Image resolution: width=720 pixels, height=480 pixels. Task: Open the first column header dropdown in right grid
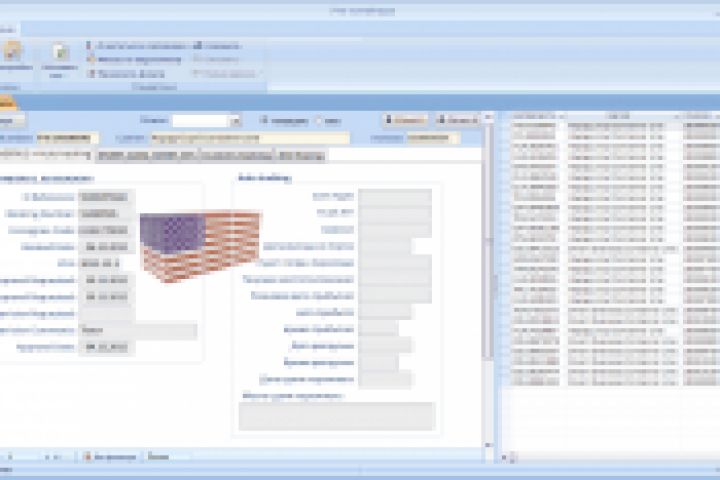pyautogui.click(x=562, y=117)
